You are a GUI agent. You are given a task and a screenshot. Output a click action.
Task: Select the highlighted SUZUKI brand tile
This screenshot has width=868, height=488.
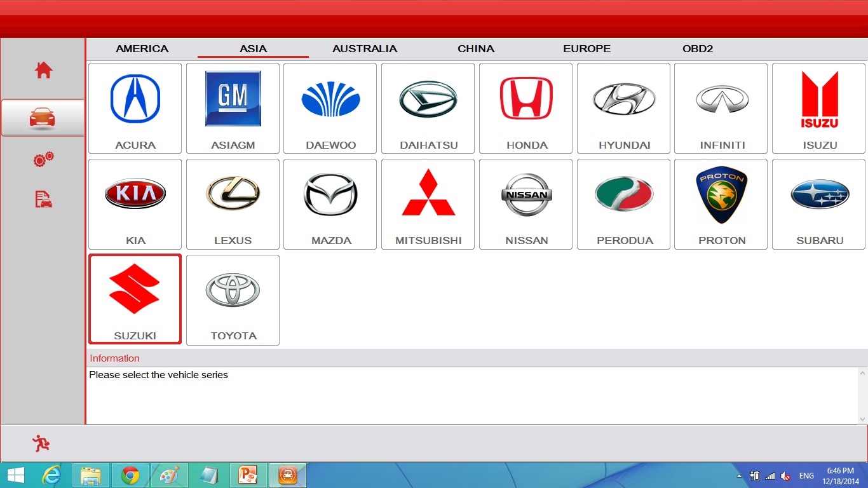[x=135, y=299]
